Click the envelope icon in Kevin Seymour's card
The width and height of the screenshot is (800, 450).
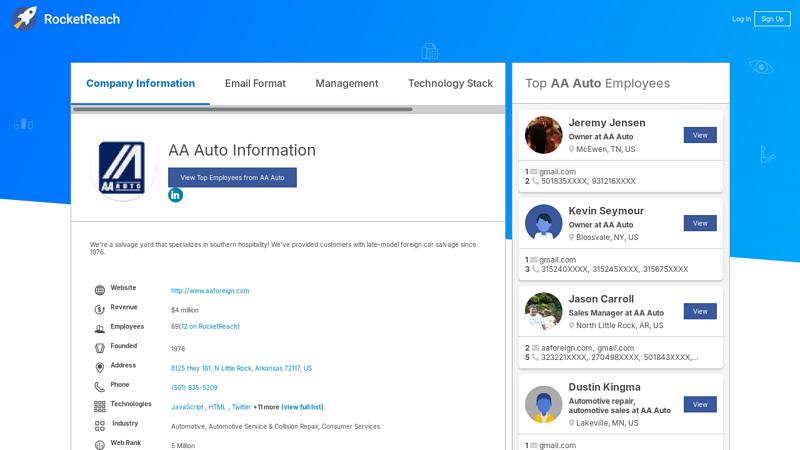534,260
